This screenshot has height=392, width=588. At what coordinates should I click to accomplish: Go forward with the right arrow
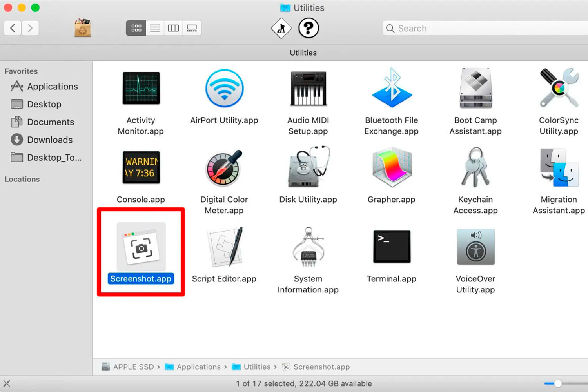point(30,28)
